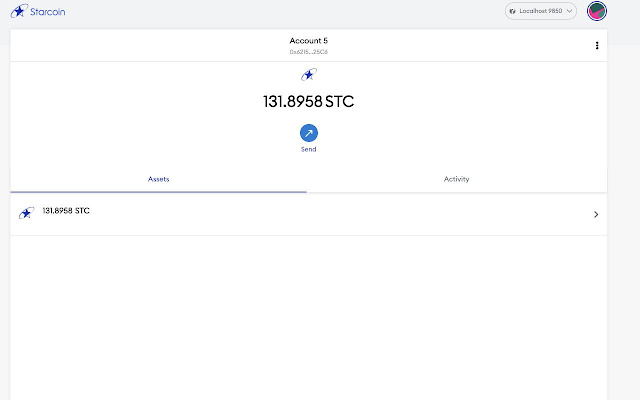This screenshot has width=640, height=400.
Task: Switch to the Assets tab
Action: click(158, 179)
